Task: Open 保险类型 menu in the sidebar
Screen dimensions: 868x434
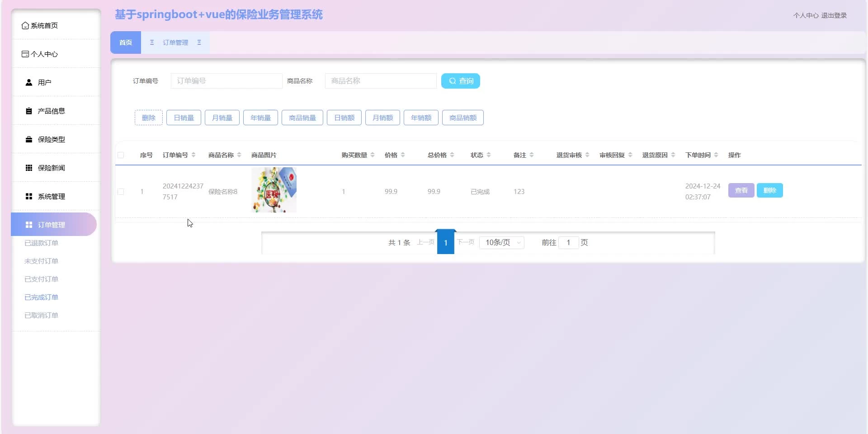Action: tap(56, 139)
